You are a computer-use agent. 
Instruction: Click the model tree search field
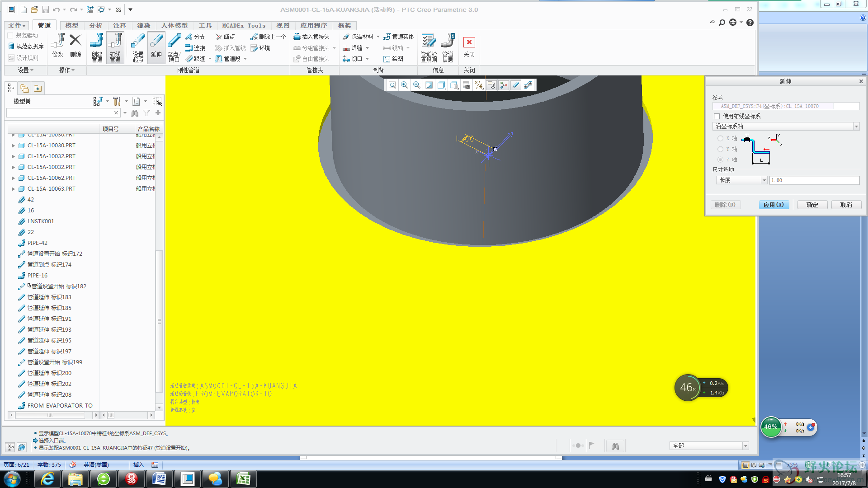(x=63, y=113)
